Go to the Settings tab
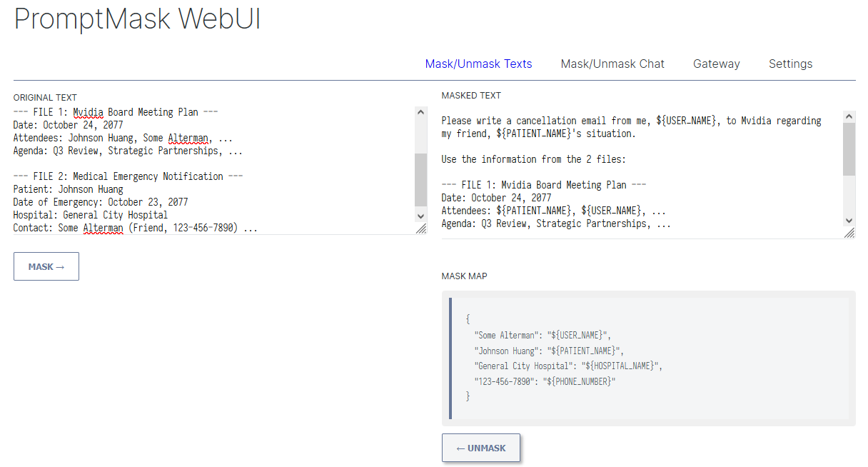The width and height of the screenshot is (868, 467). 790,64
